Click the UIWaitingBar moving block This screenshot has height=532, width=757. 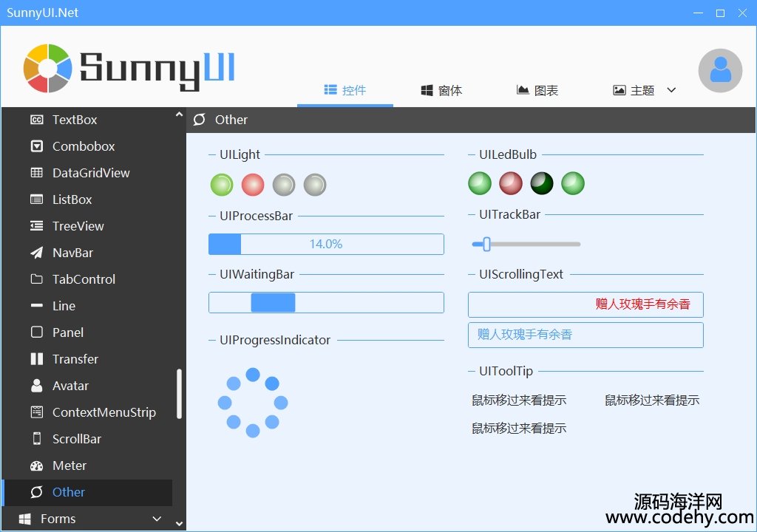(273, 303)
